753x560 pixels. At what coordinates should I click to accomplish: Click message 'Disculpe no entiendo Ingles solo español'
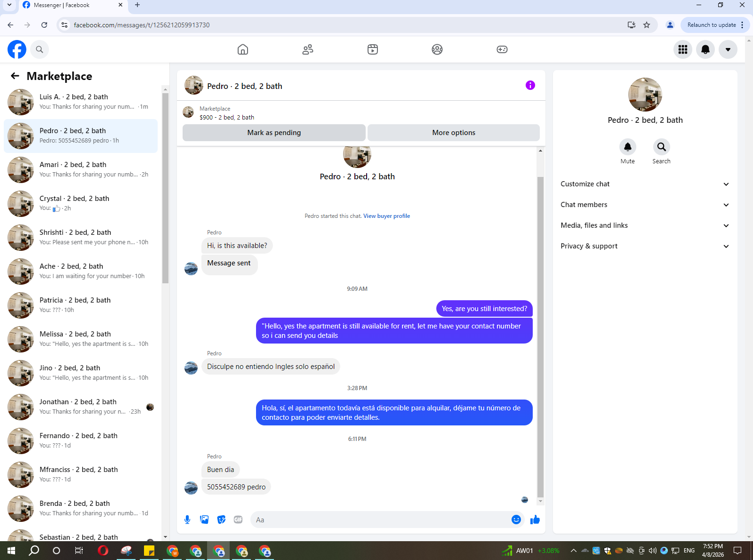pos(271,367)
